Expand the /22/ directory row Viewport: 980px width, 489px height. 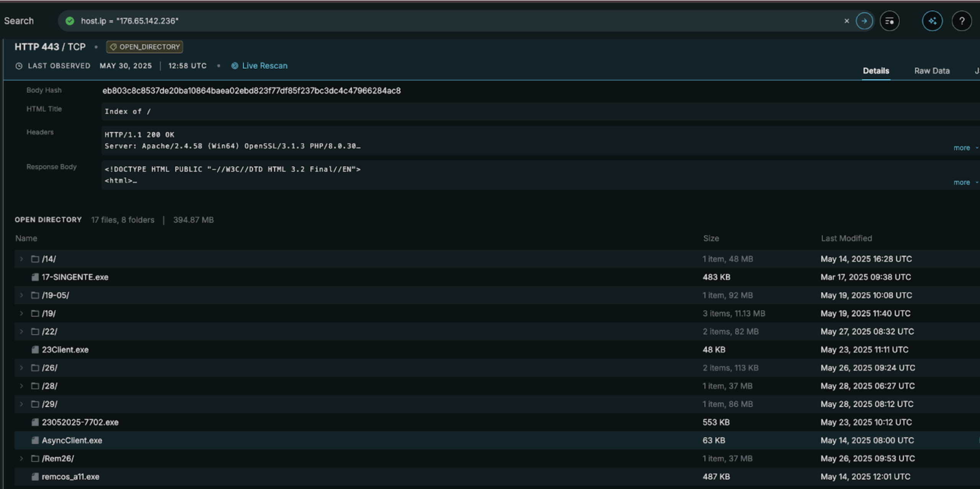[x=21, y=331]
